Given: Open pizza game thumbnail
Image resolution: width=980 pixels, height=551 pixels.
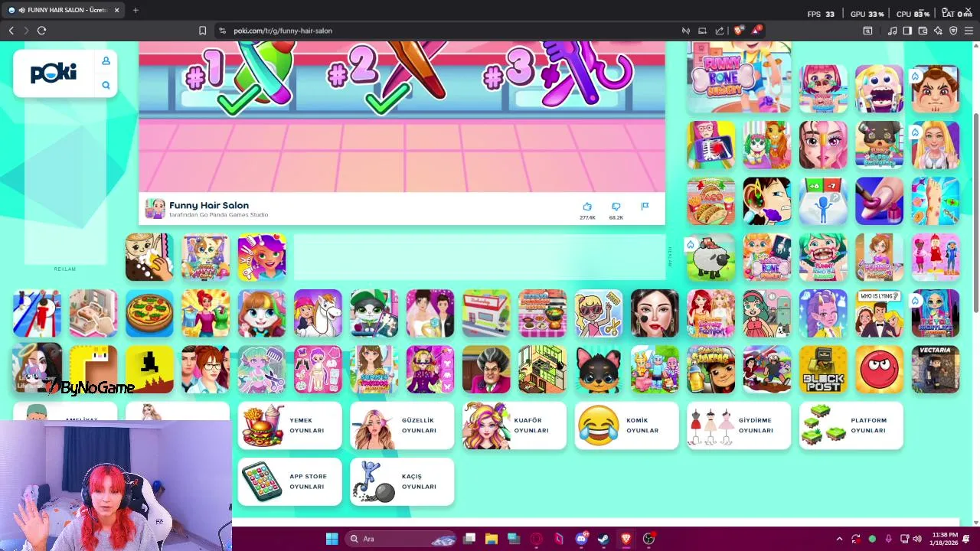Looking at the screenshot, I should point(149,313).
